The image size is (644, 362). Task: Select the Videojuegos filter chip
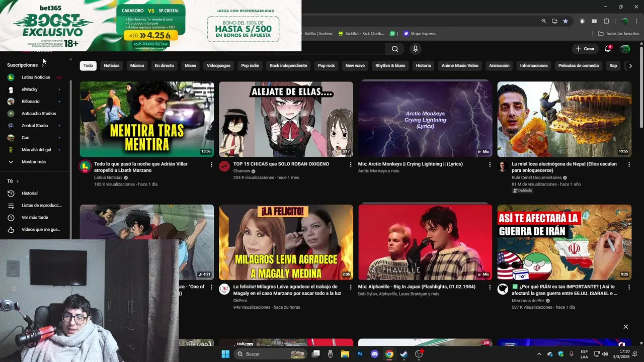coord(218,66)
